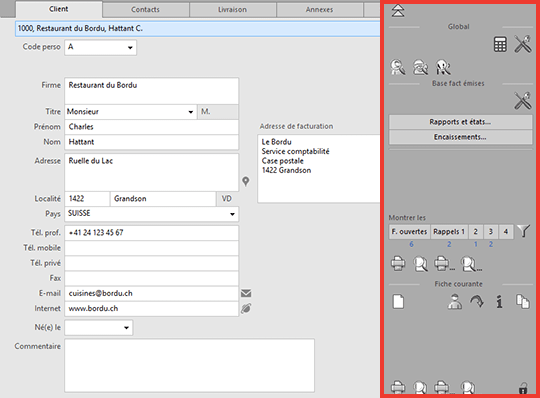Viewport: 540px width, 398px height.
Task: Click the Tél. prof. field
Action: [152, 233]
